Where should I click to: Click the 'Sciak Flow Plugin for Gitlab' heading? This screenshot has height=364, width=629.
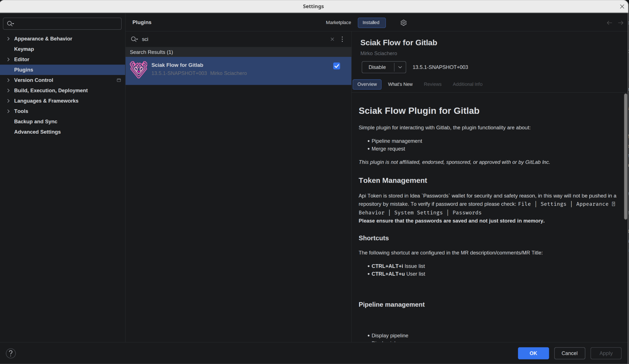[x=419, y=111]
